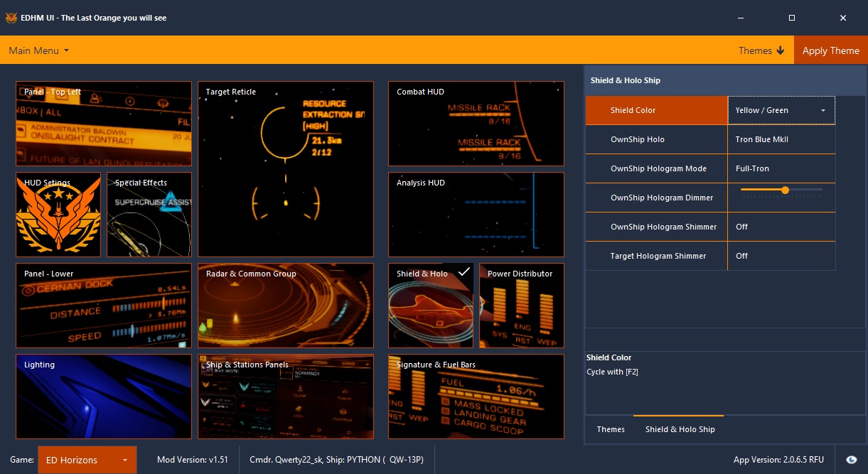868x474 pixels.
Task: Change the Full-Tron hologram mode value
Action: [781, 168]
